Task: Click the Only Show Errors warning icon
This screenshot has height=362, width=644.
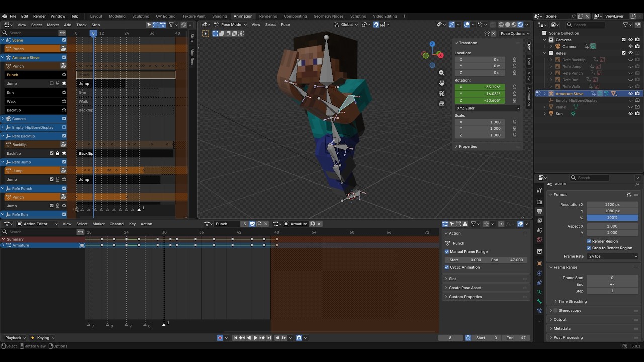Action: coord(465,224)
